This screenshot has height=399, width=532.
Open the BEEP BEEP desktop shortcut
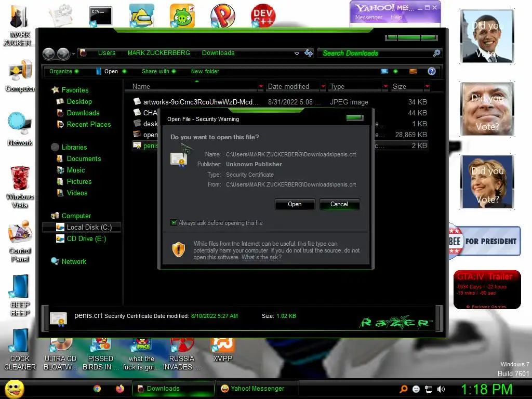click(x=20, y=296)
